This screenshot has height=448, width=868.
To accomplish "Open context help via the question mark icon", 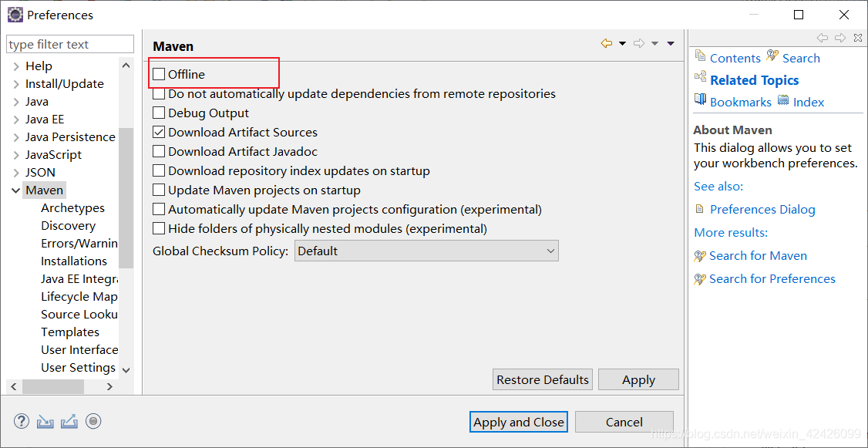I will [21, 421].
